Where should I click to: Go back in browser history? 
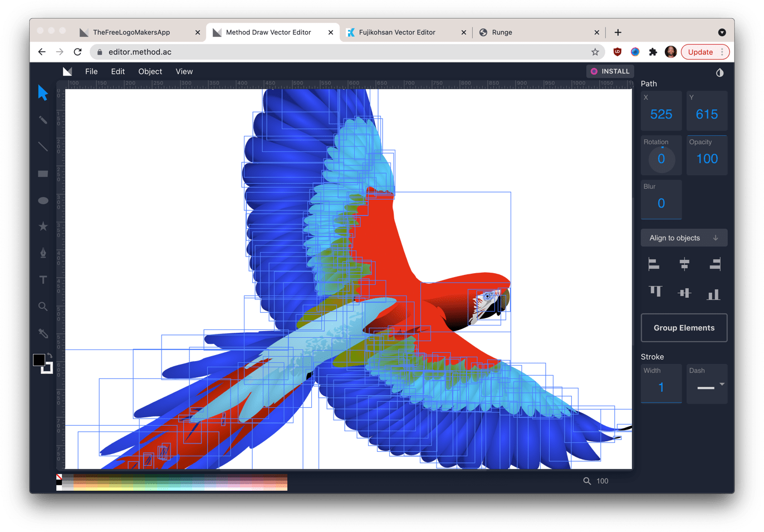[x=42, y=52]
